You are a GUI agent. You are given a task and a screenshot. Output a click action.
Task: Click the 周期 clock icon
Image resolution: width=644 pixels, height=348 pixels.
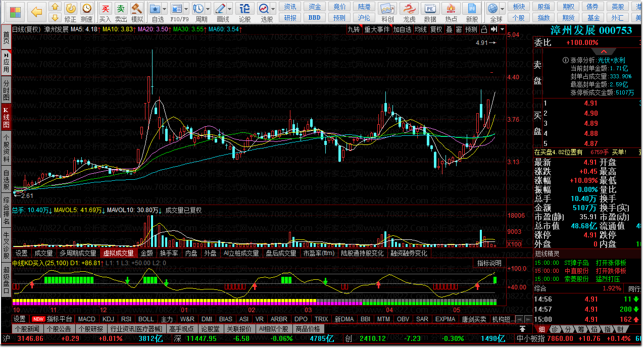(x=198, y=9)
